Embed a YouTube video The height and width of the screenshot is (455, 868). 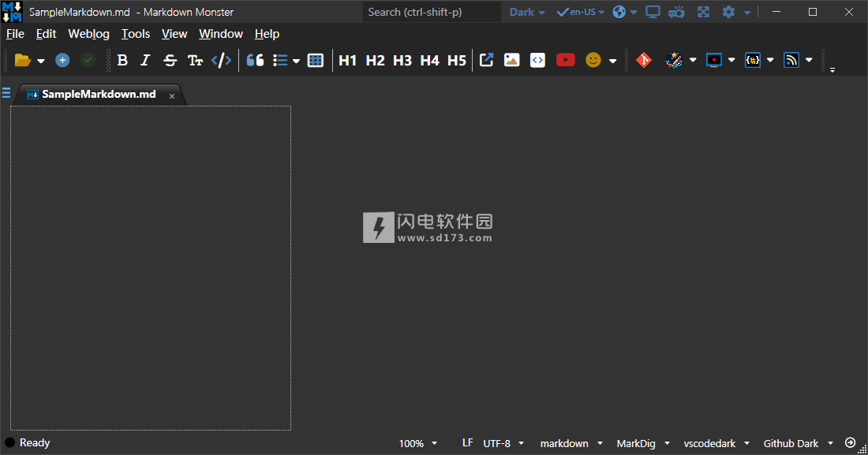coord(565,60)
